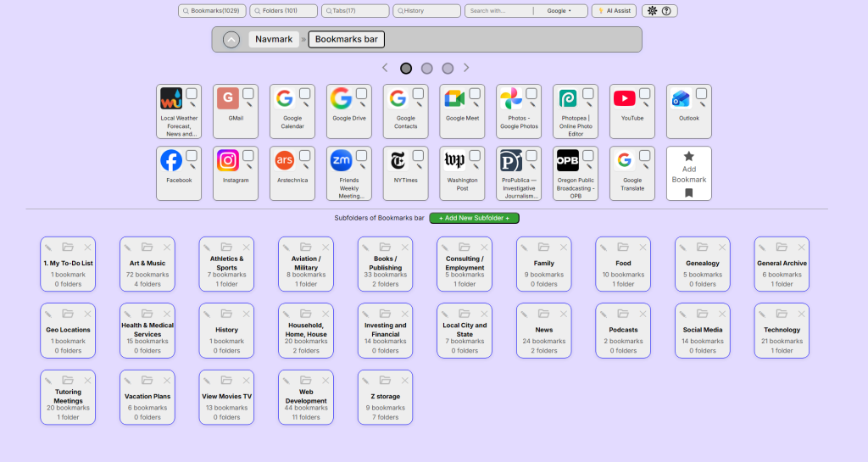Open the YouTube bookmark icon
This screenshot has width=868, height=462.
625,98
